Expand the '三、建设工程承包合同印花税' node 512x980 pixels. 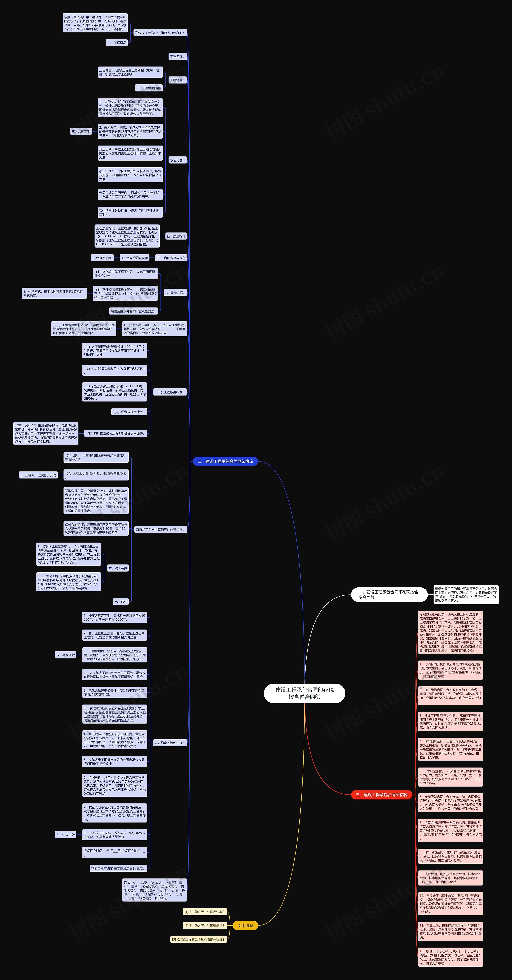point(382,795)
